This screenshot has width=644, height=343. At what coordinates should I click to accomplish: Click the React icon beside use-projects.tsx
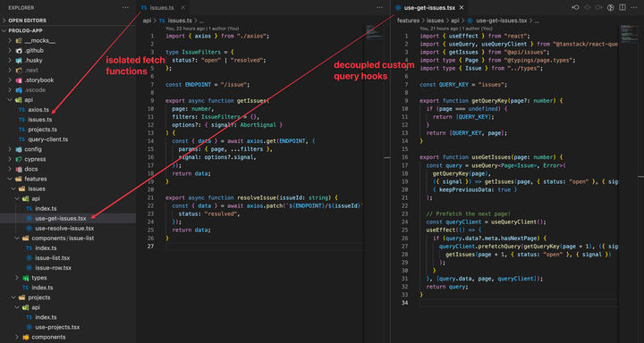[29, 328]
